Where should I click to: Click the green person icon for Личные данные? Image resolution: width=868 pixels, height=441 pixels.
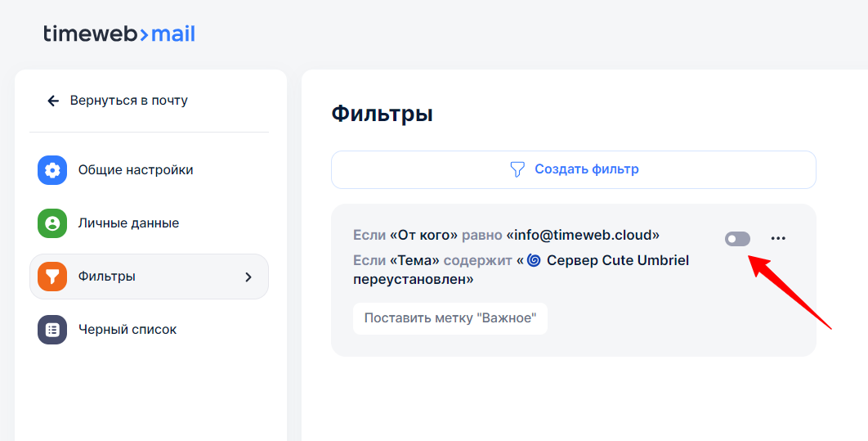tap(52, 223)
